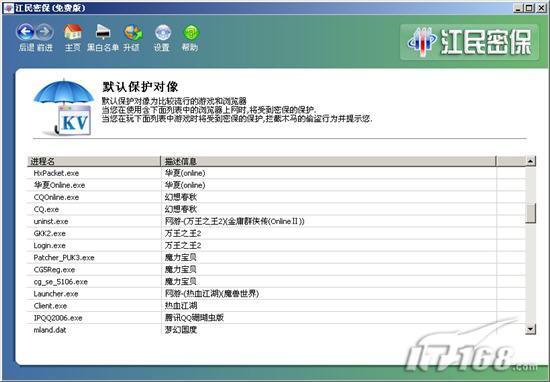Sort by 进程名 column header
Image resolution: width=550 pixels, height=382 pixels.
click(94, 161)
